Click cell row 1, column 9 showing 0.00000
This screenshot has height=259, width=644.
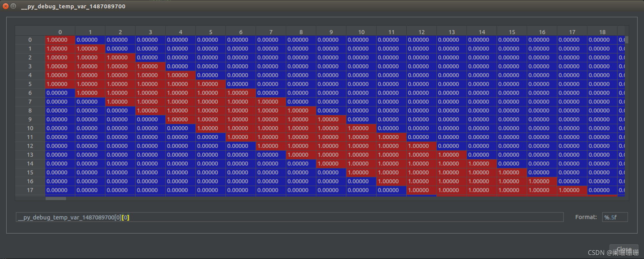[331, 49]
